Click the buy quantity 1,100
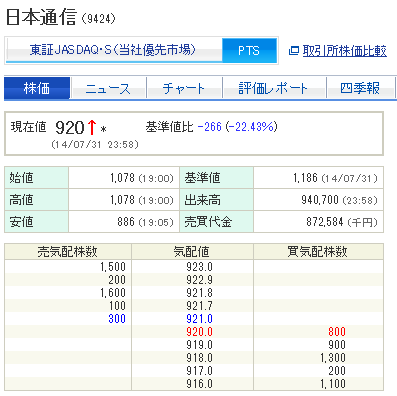The width and height of the screenshot is (397, 396). pyautogui.click(x=333, y=384)
